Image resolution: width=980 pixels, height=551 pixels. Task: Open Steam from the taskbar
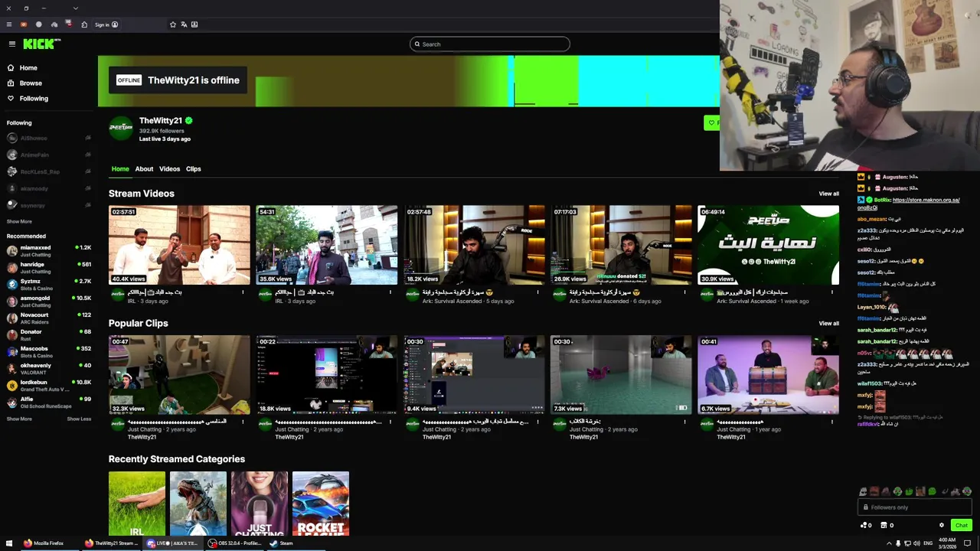[282, 543]
